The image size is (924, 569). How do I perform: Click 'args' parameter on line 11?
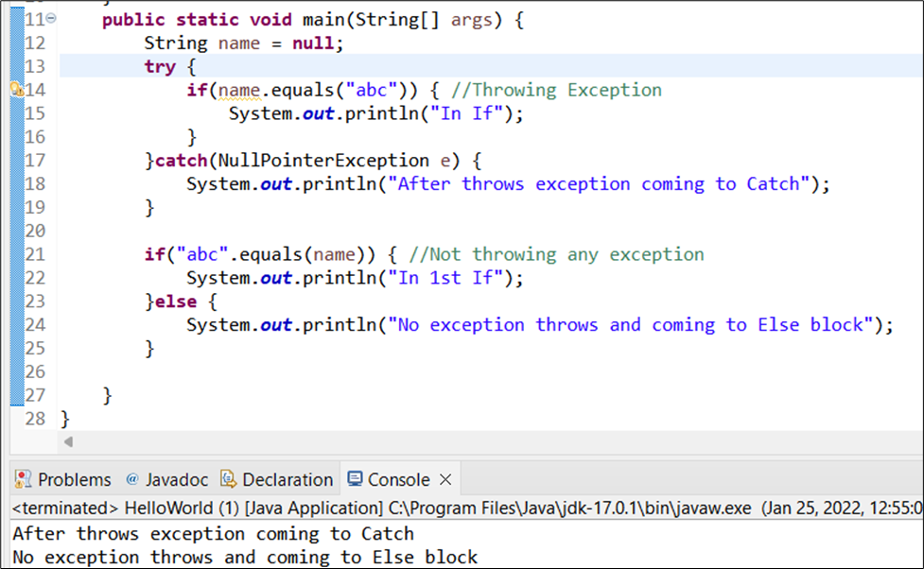coord(471,20)
